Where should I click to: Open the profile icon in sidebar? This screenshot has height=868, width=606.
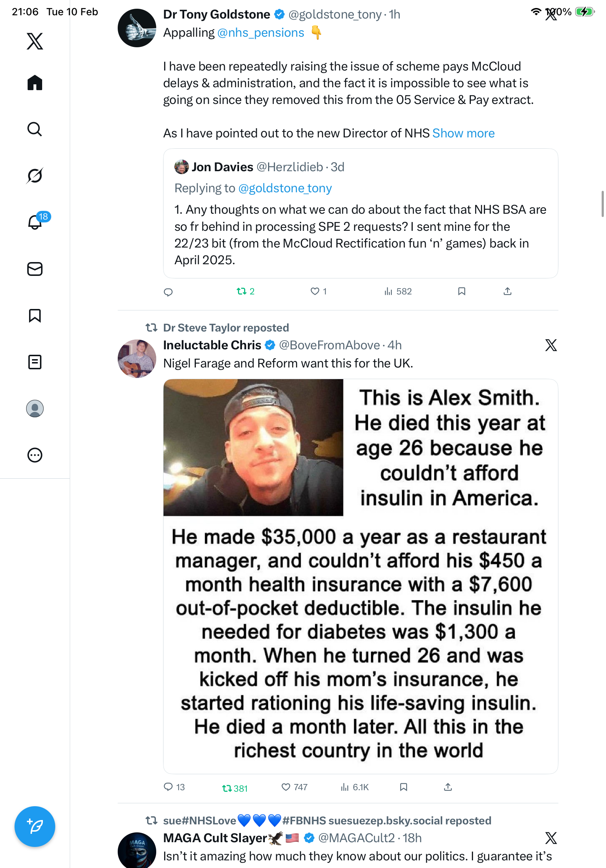[35, 408]
